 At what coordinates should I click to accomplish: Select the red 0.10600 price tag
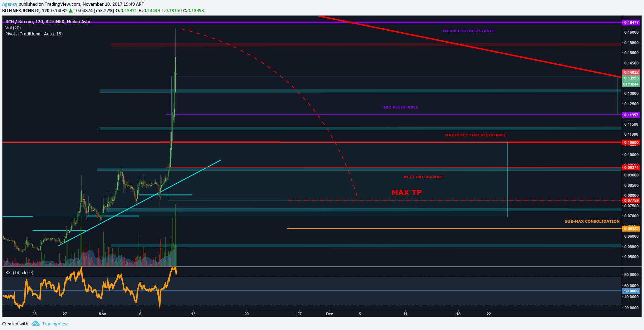[x=631, y=142]
